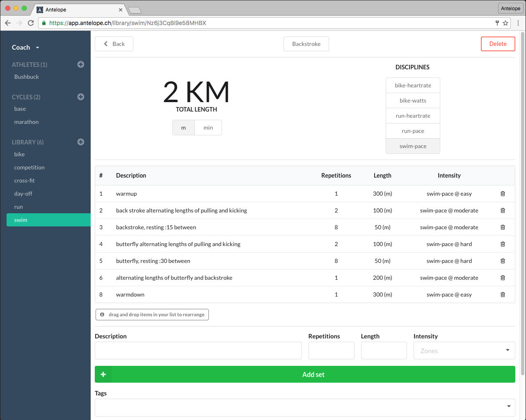The width and height of the screenshot is (526, 420).
Task: Add a new cycle with plus icon
Action: coord(81,97)
